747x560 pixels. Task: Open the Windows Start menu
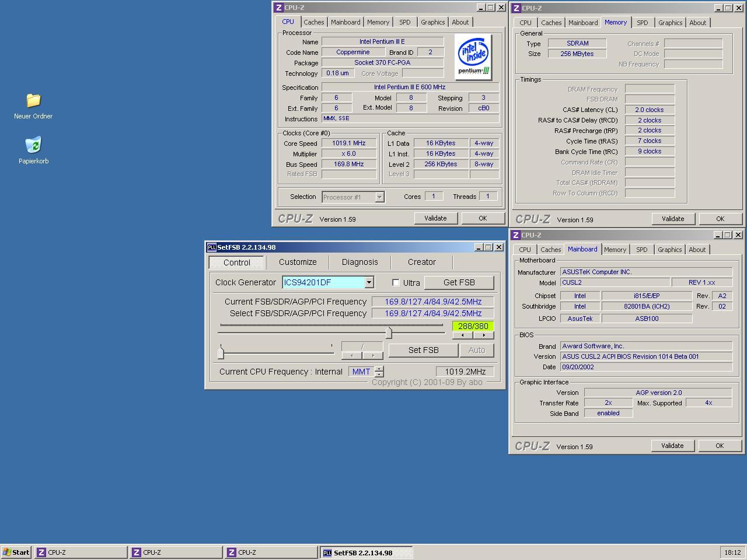(x=16, y=552)
